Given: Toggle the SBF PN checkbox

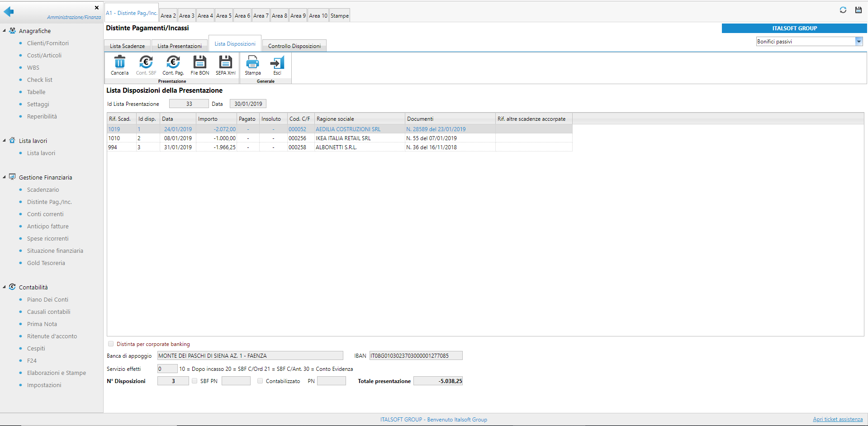Looking at the screenshot, I should click(194, 381).
